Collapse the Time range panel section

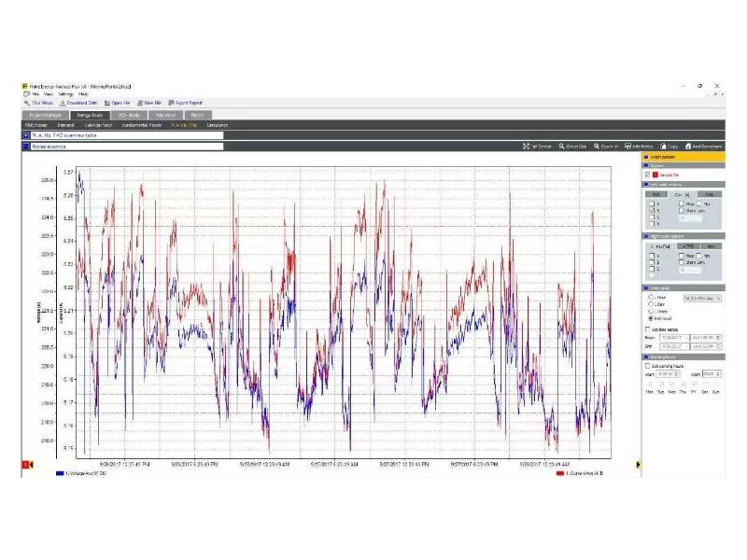click(x=646, y=287)
